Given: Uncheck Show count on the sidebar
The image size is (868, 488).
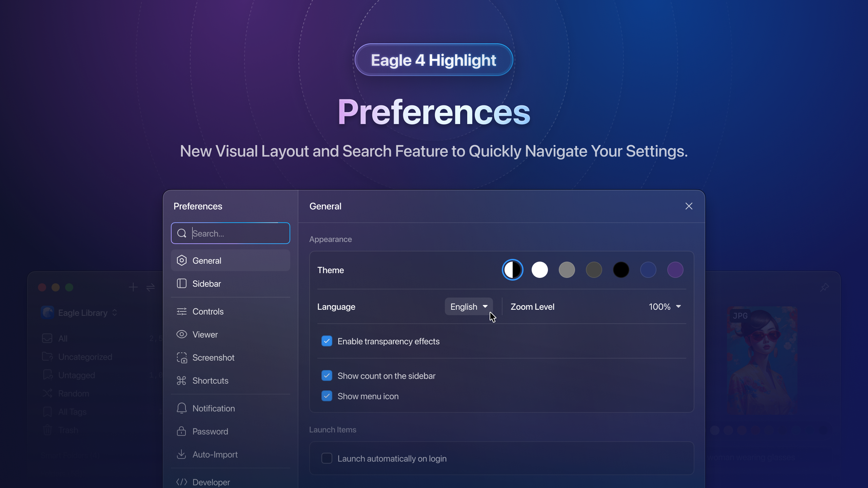Looking at the screenshot, I should click(327, 375).
